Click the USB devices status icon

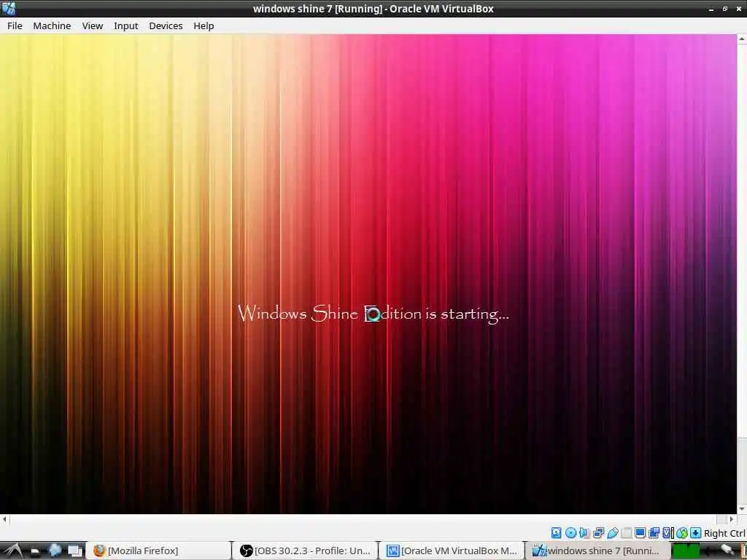pyautogui.click(x=613, y=533)
